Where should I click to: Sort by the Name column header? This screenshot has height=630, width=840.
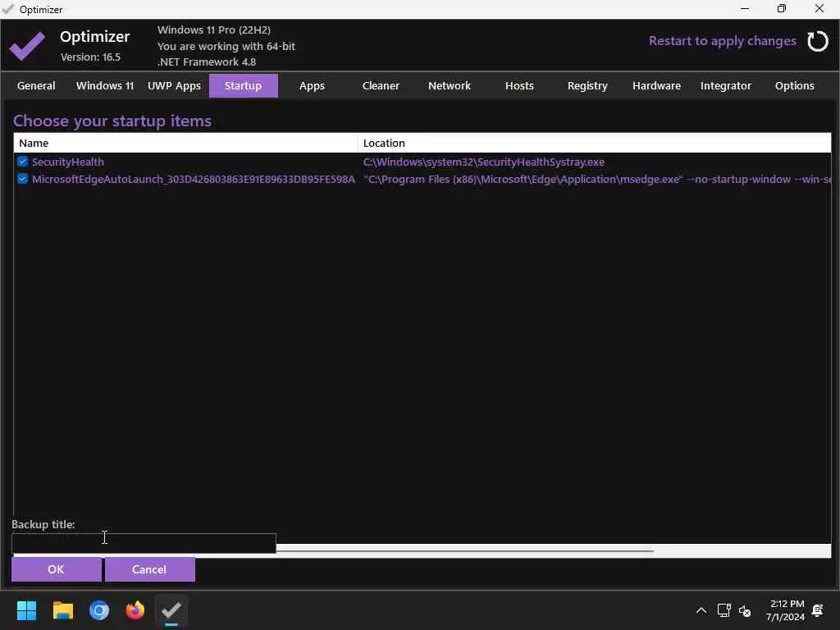coord(185,143)
